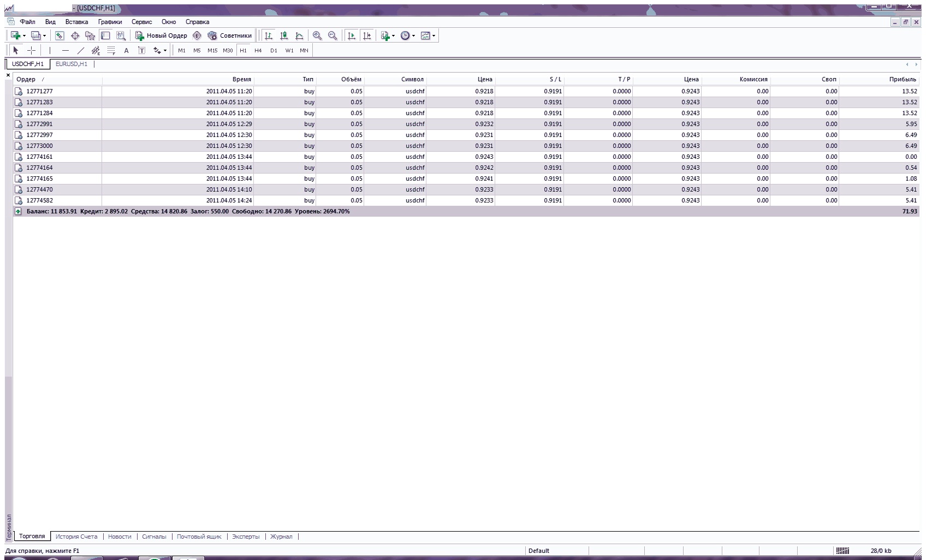Click the connection status bars icon

(842, 551)
